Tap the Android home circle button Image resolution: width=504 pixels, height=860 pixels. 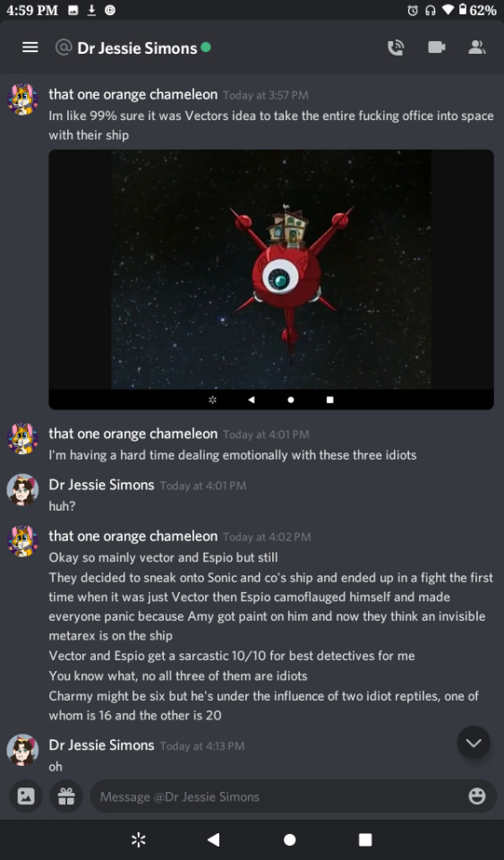point(290,839)
